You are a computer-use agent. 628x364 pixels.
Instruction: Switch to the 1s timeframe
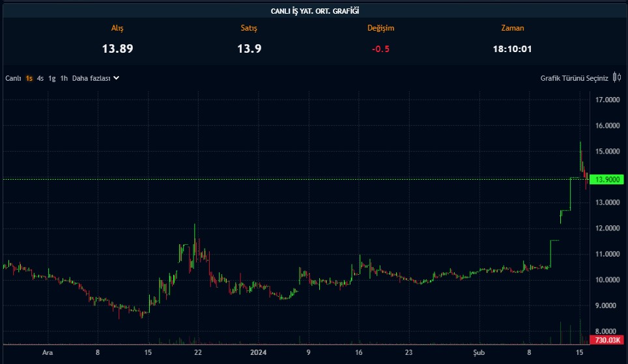(29, 78)
